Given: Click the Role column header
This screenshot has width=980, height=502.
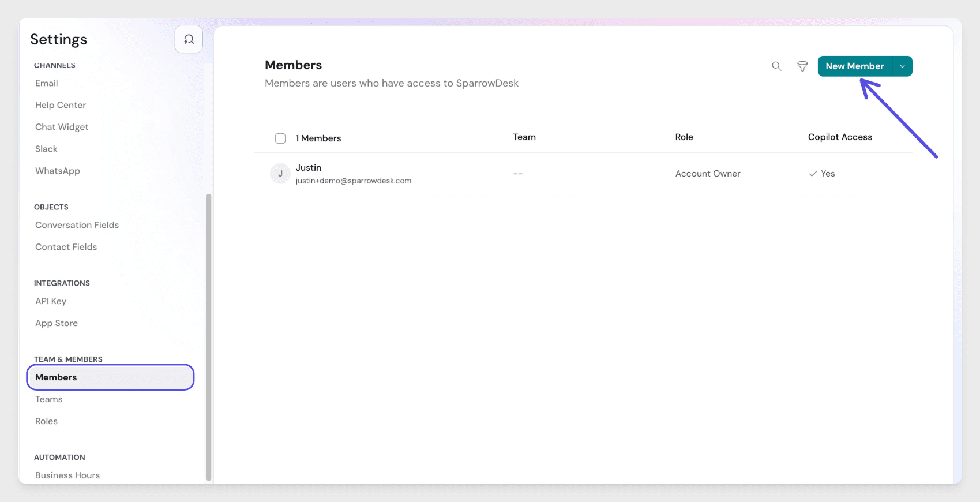Looking at the screenshot, I should 684,137.
